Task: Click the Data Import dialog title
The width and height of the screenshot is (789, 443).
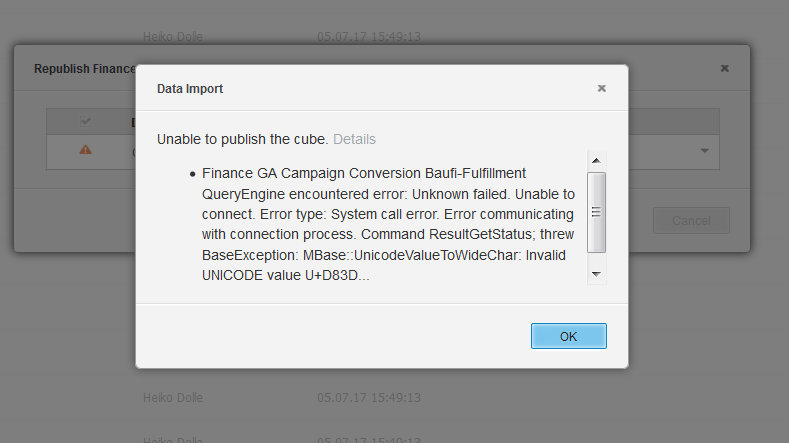Action: click(x=190, y=89)
